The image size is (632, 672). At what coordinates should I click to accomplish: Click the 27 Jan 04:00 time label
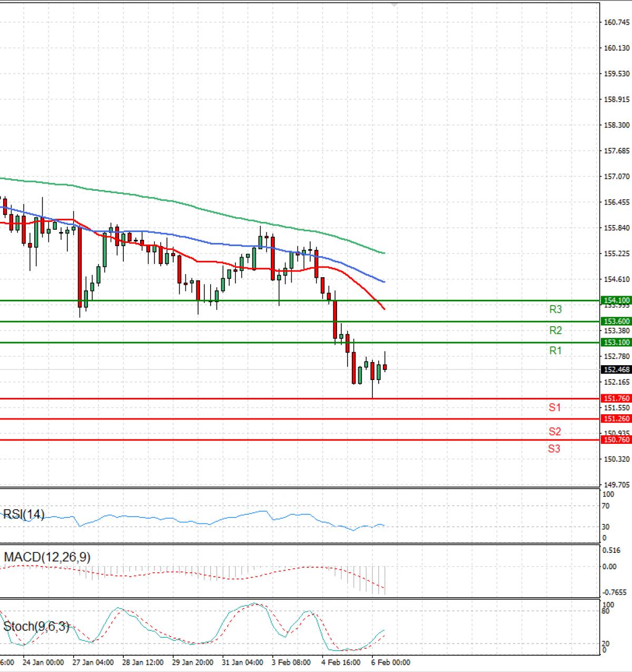point(93,663)
